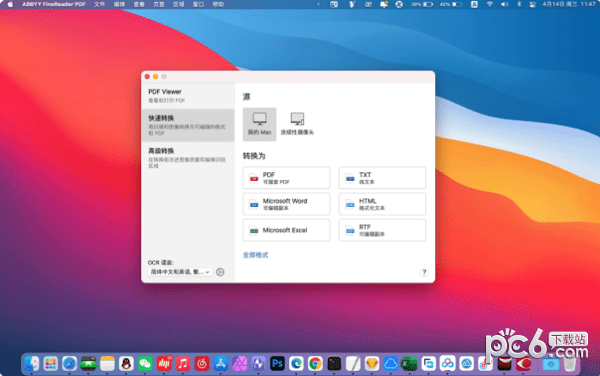Launch Google Chrome from the Dock
600x376 pixels.
pos(315,363)
